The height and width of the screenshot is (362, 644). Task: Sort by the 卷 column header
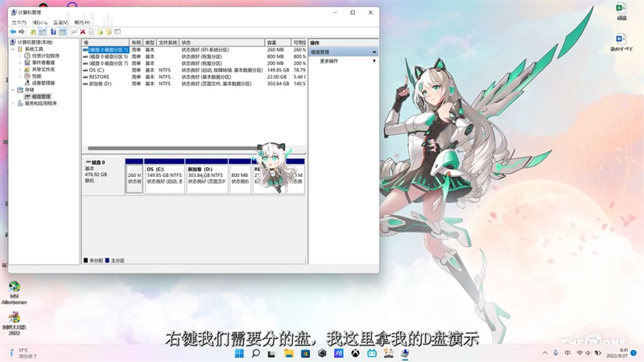pyautogui.click(x=105, y=43)
